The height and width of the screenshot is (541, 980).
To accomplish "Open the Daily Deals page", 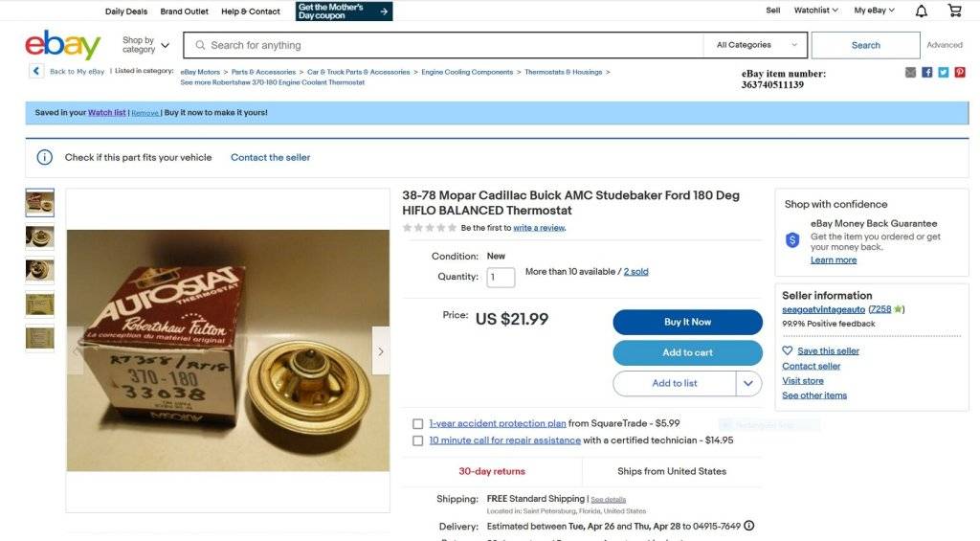I will 126,11.
